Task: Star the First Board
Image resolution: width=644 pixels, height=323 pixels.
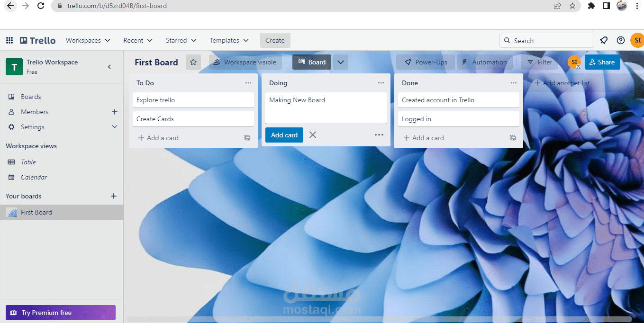Action: (x=193, y=62)
